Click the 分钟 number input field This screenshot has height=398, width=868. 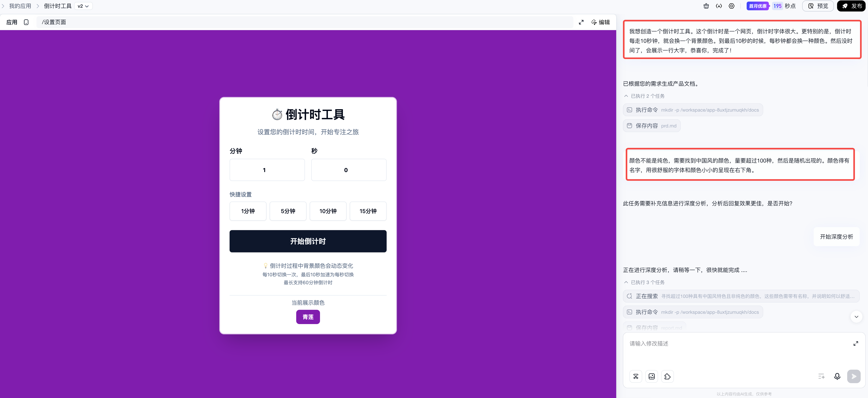point(267,170)
